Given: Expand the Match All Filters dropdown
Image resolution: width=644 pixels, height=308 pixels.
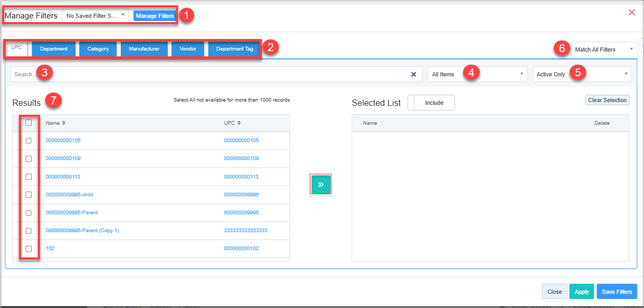Looking at the screenshot, I should coord(604,49).
